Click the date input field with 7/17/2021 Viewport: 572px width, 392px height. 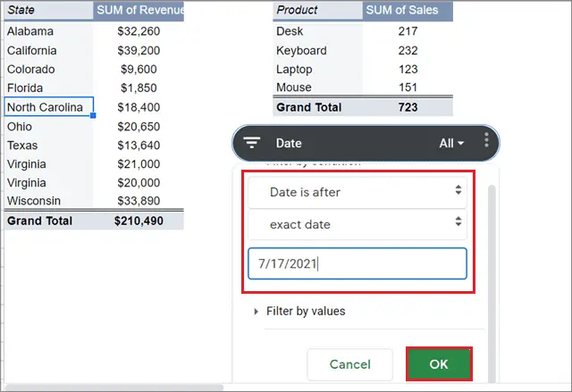pyautogui.click(x=357, y=264)
